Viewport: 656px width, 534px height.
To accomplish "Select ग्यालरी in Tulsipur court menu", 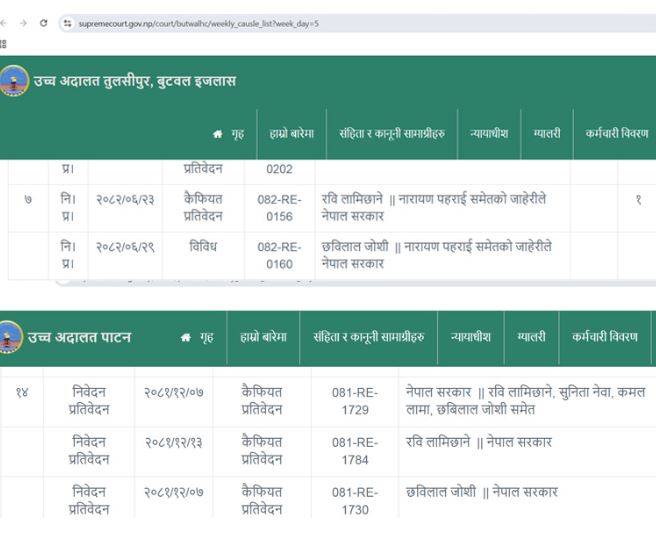I will tap(546, 134).
